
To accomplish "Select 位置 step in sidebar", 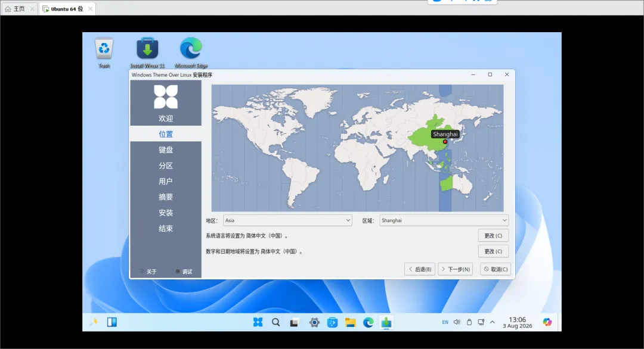I will tap(166, 134).
